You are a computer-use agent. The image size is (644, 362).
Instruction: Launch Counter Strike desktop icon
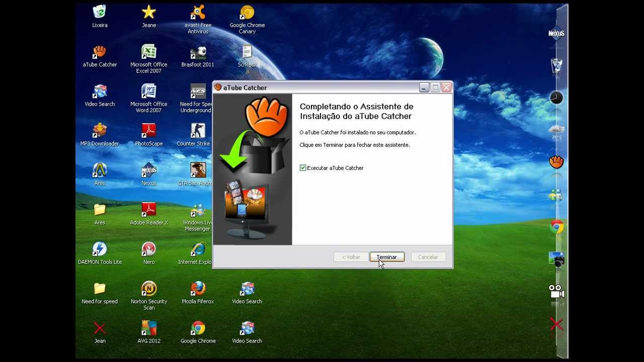(194, 135)
